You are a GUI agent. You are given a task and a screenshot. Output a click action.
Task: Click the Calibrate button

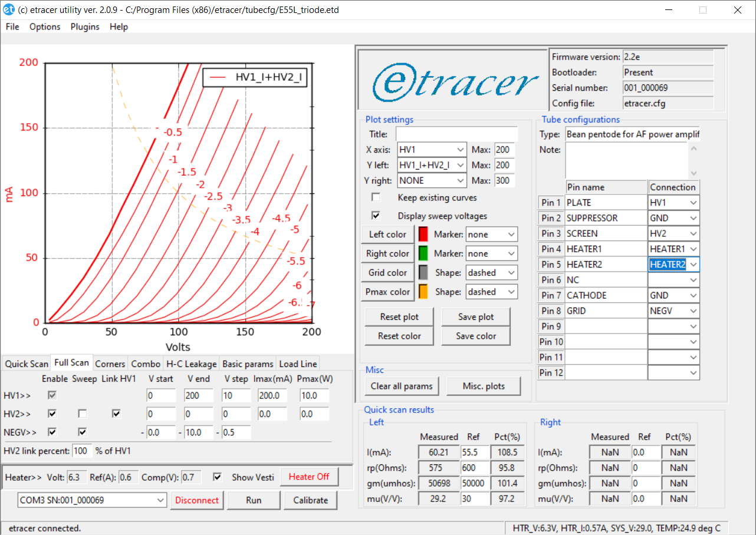310,500
